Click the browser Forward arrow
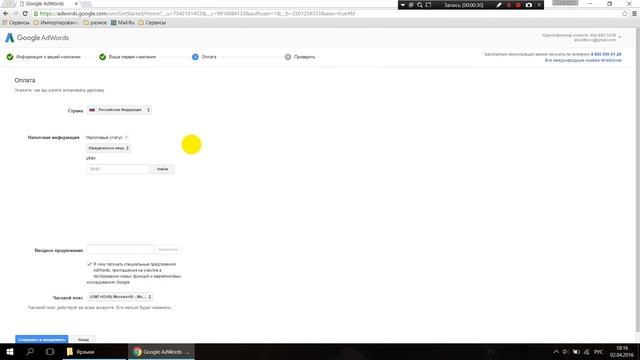Viewport: 640px width, 360px height. (16, 13)
